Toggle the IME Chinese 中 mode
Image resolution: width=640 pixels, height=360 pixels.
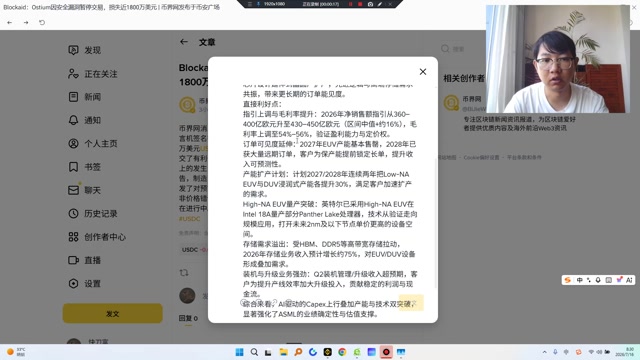coord(580,280)
